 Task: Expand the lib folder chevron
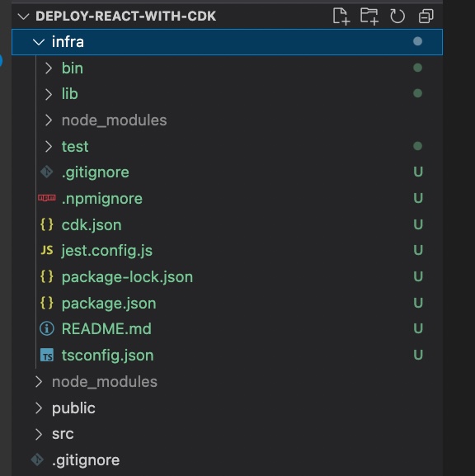tap(49, 94)
